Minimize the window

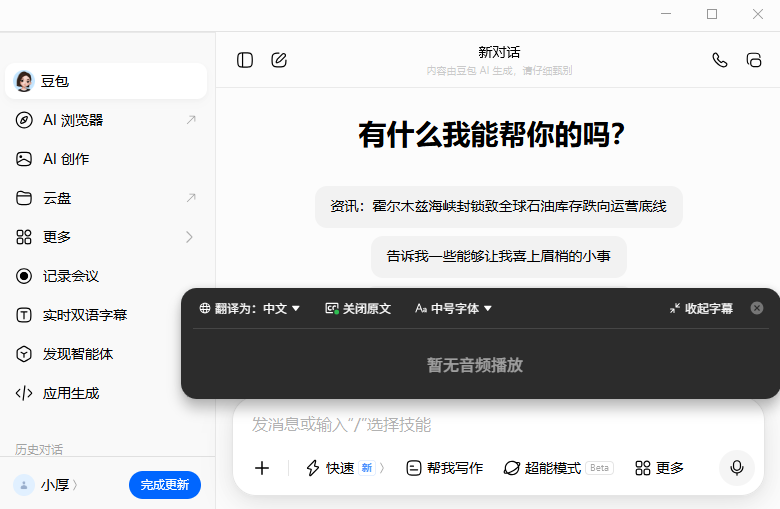point(666,14)
